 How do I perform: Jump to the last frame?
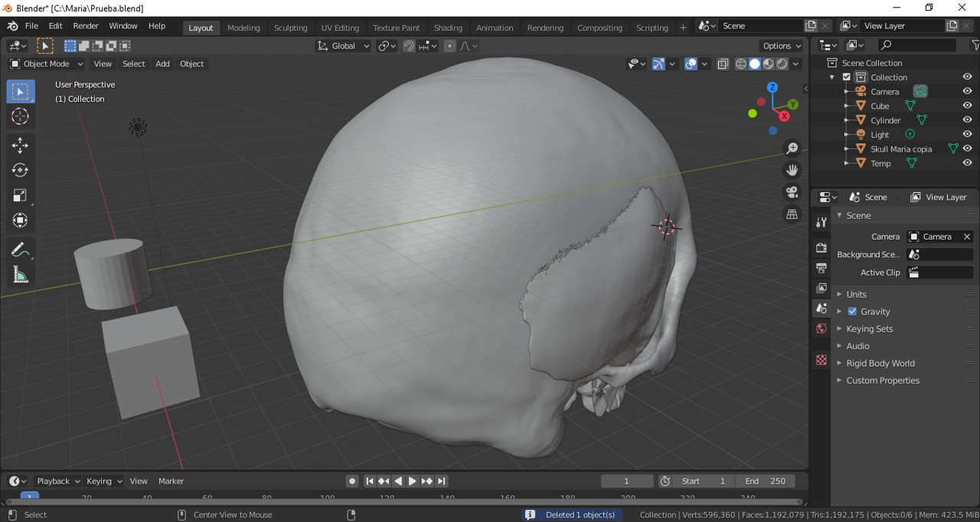pos(442,481)
